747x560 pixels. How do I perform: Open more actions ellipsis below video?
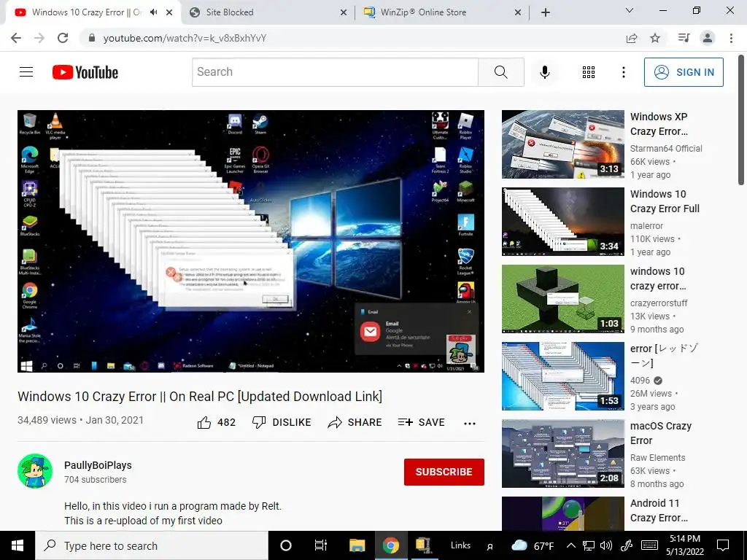[470, 424]
